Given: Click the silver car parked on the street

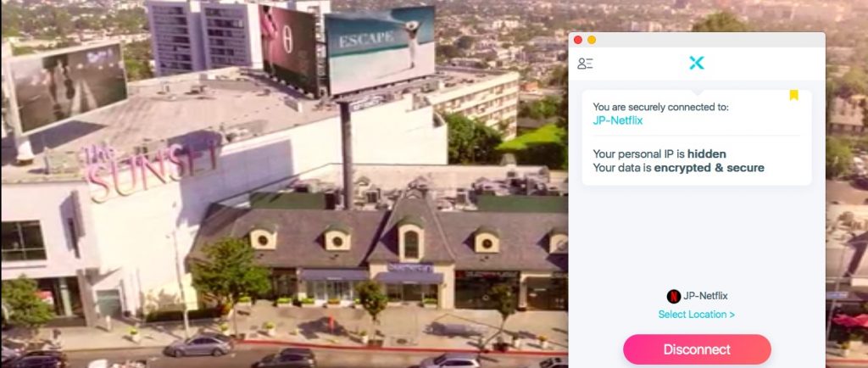Looking at the screenshot, I should tap(200, 345).
